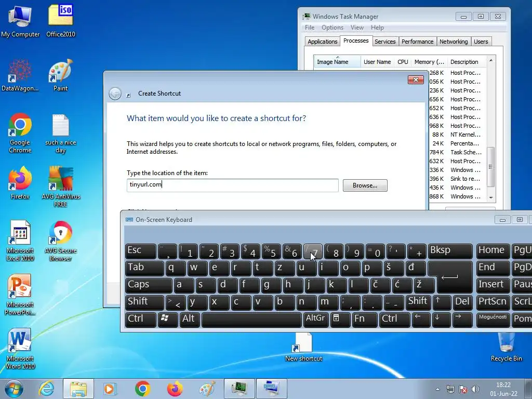Launch AVG Secure Browser desktop icon
This screenshot has width=532, height=399.
[x=60, y=240]
